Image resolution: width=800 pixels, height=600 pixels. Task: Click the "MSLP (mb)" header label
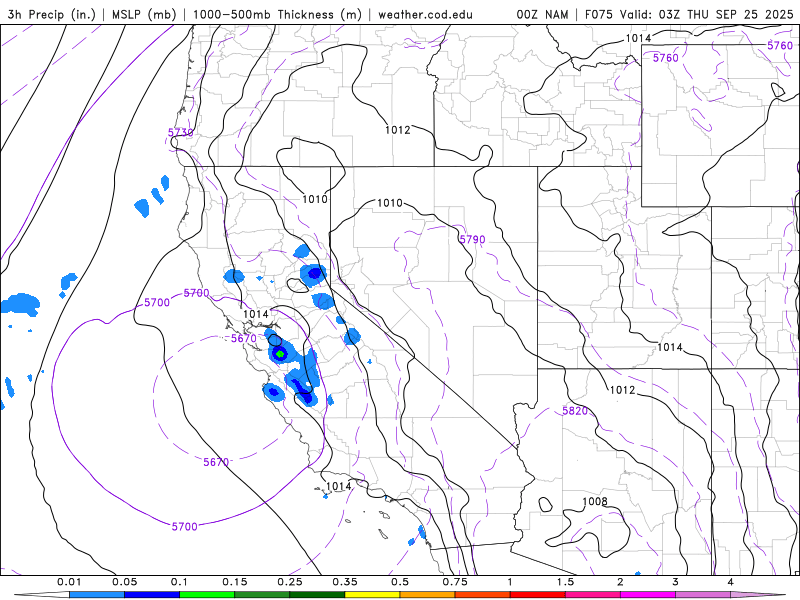coord(144,14)
